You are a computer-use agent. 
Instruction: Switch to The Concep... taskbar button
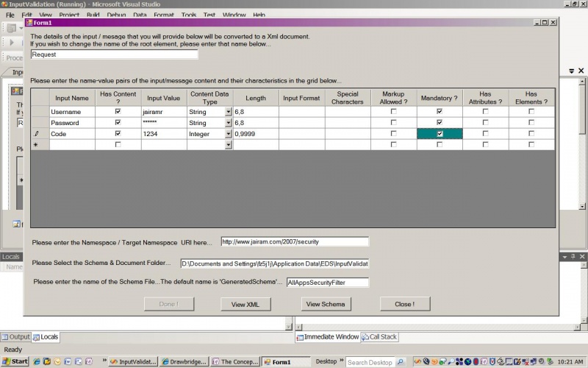[x=235, y=362]
